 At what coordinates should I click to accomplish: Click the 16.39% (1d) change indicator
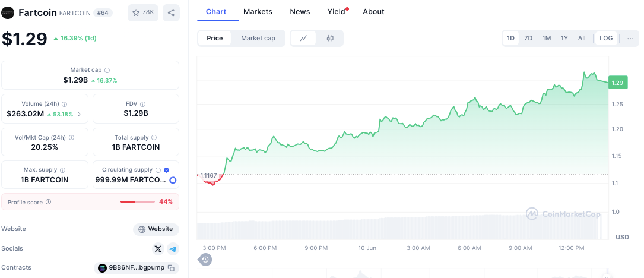[75, 38]
